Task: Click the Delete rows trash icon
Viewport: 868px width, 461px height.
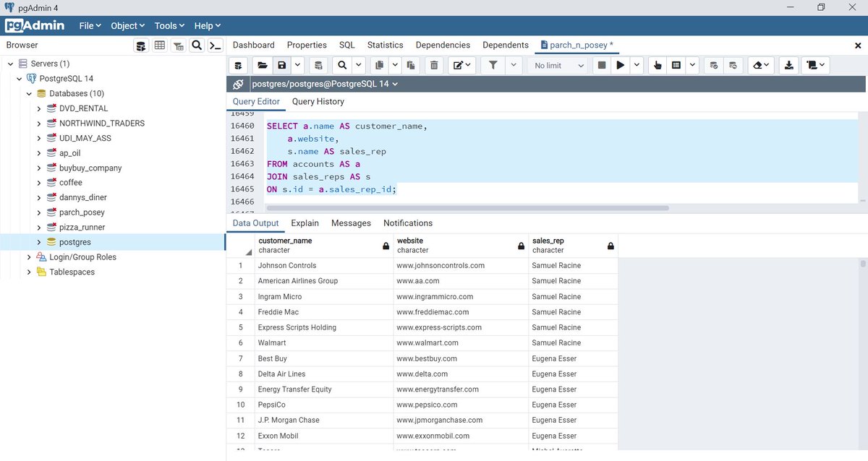Action: [434, 65]
